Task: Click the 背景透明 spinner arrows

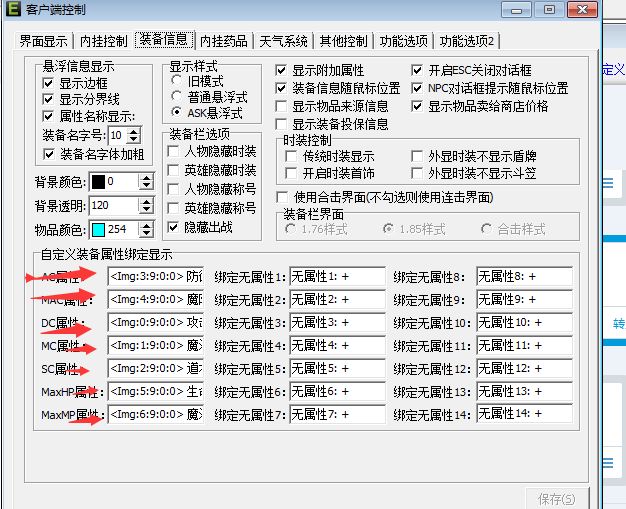Action: click(147, 206)
